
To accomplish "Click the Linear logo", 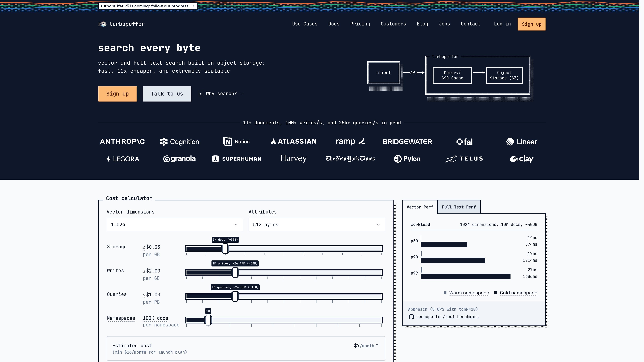I will tap(521, 142).
